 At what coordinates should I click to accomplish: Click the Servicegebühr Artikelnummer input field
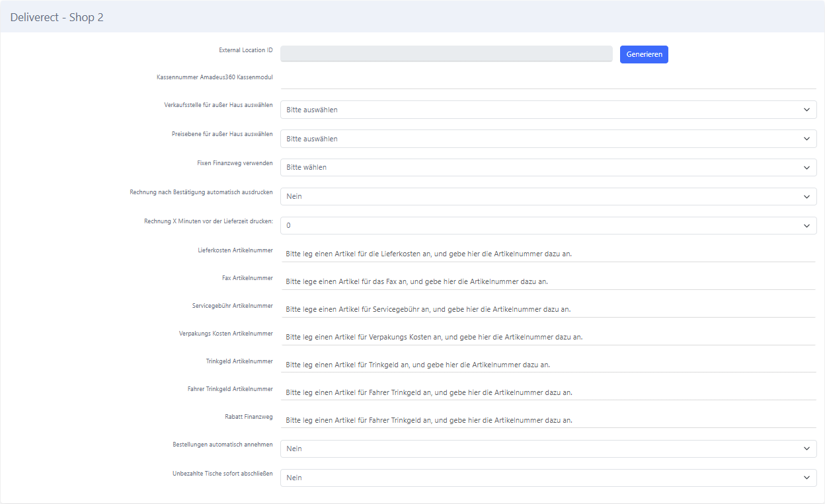[x=549, y=309]
